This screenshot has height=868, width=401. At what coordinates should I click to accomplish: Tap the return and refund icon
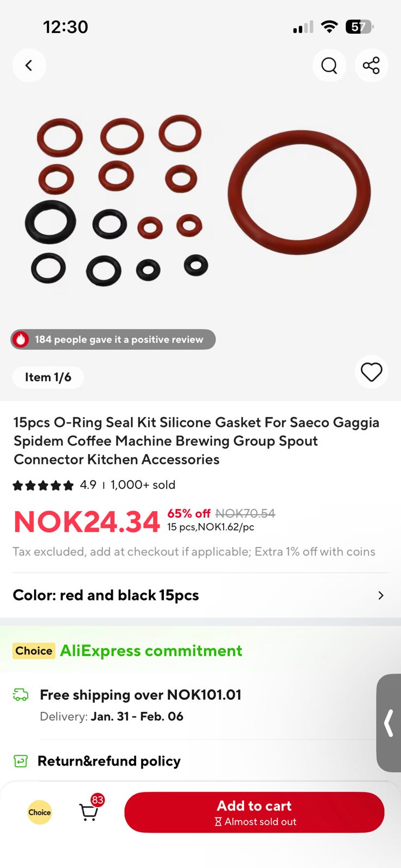coord(21,761)
